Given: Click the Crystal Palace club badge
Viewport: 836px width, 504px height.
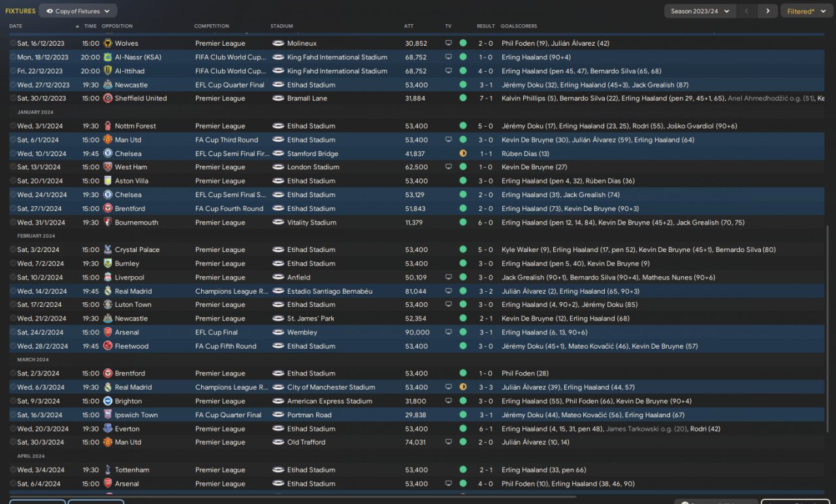Looking at the screenshot, I should pyautogui.click(x=107, y=249).
